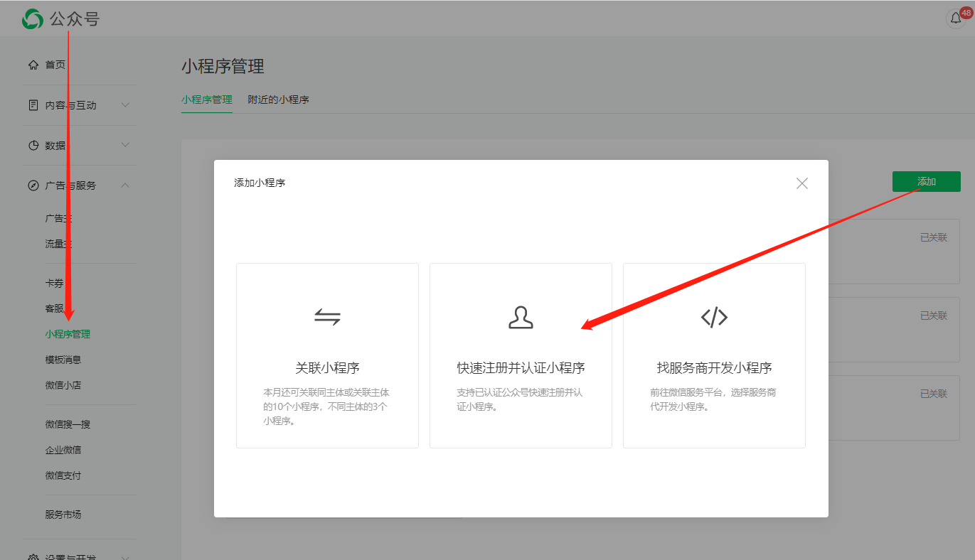The image size is (975, 560).
Task: Click the 内容与互动 document icon
Action: pyautogui.click(x=33, y=105)
